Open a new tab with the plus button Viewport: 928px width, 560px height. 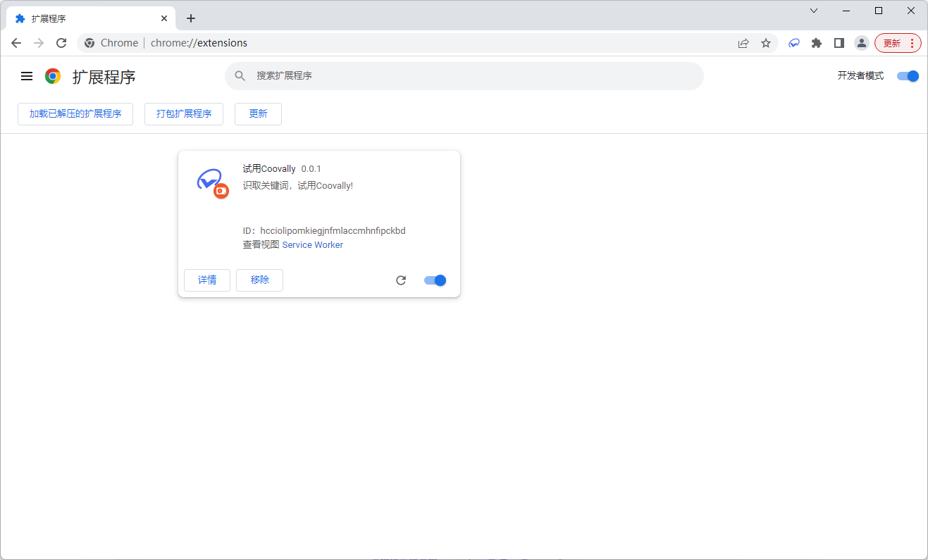pyautogui.click(x=191, y=18)
